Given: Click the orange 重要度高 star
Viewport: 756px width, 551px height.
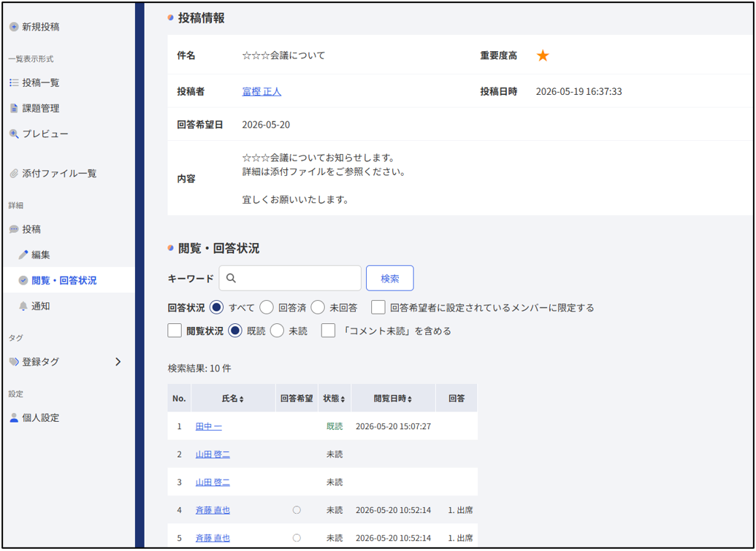Looking at the screenshot, I should tap(543, 55).
